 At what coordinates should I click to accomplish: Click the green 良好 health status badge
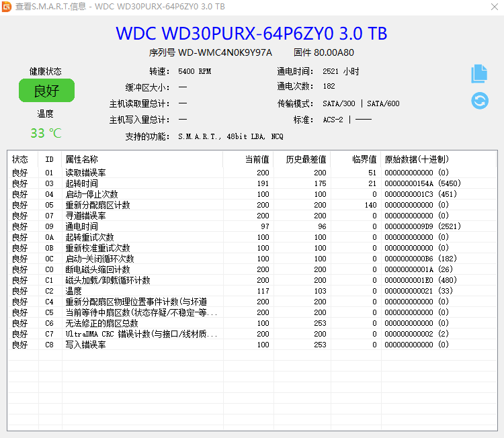point(46,91)
